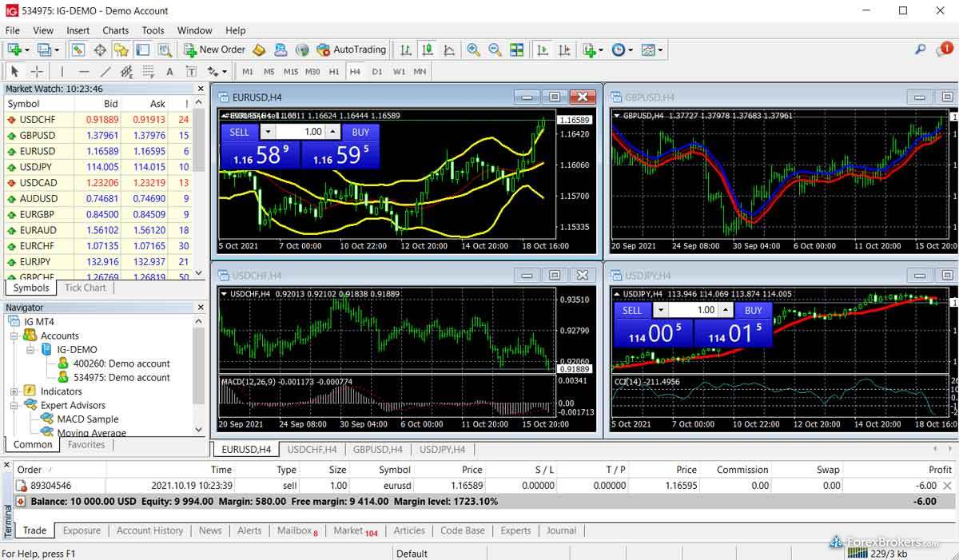
Task: Collapse the Expert Advisors tree node
Action: 14,405
